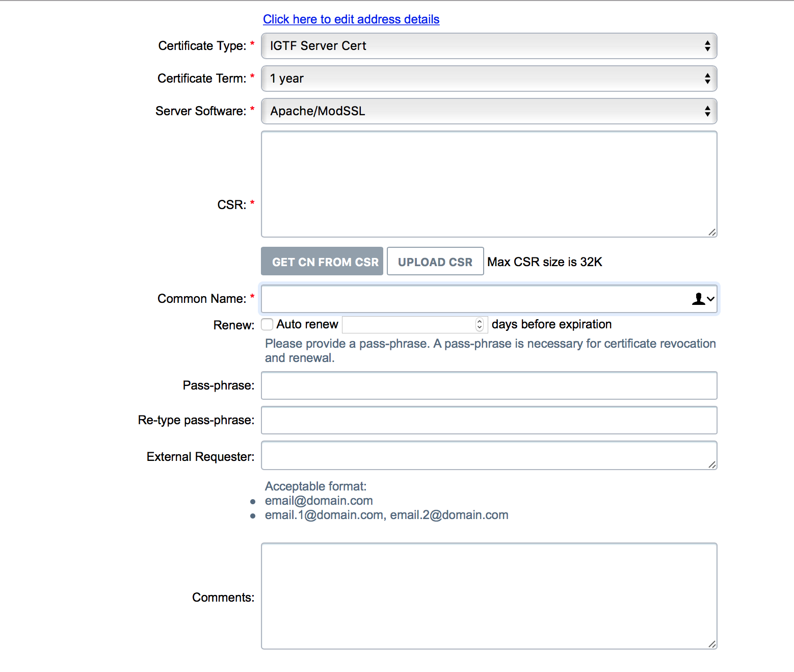Click the Server Software dropdown arrows
Viewport: 794px width, 672px height.
pos(707,111)
